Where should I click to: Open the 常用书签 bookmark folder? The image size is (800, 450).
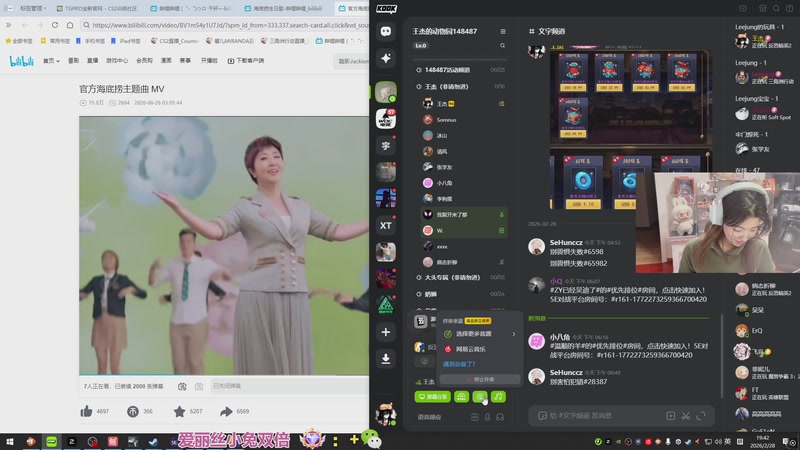[x=56, y=41]
